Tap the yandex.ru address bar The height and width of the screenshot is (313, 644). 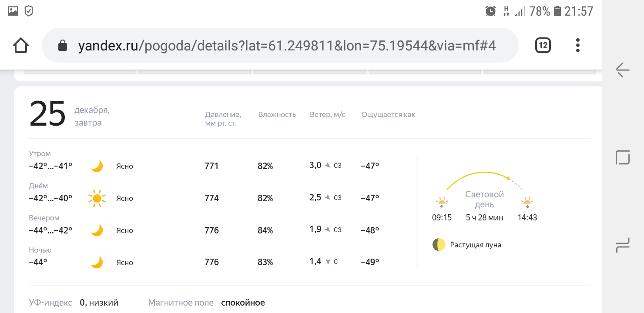coord(286,46)
